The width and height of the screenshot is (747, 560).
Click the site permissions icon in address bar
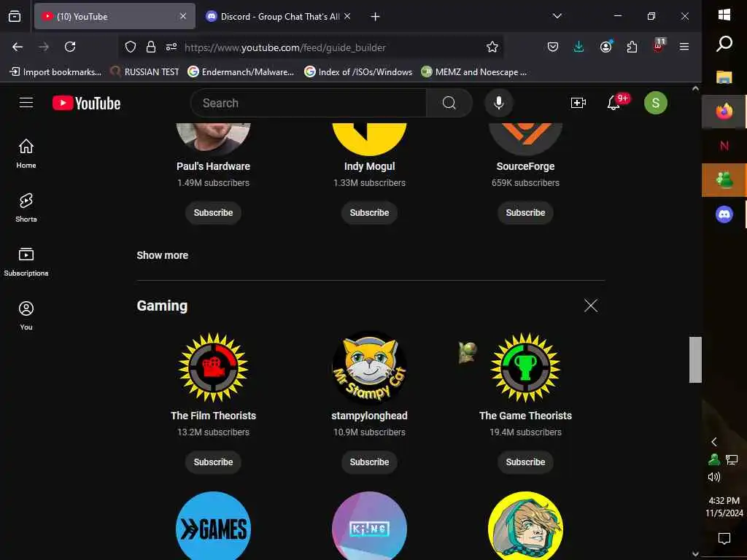point(171,47)
